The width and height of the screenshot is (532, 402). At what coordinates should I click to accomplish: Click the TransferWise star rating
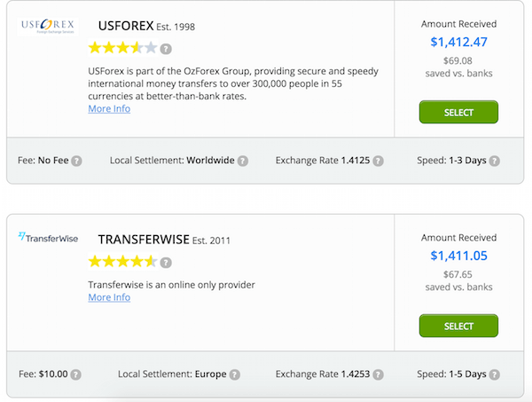tap(123, 262)
